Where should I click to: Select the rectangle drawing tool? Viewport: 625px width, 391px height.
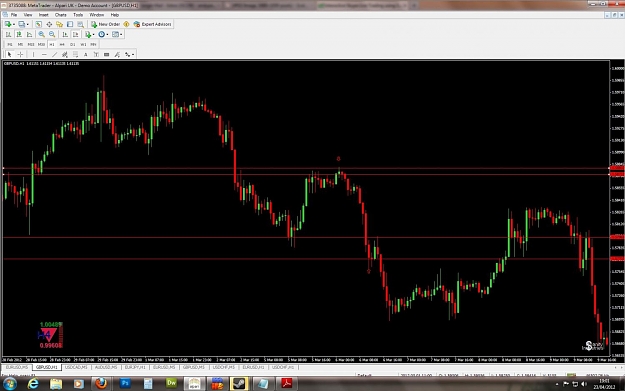tap(106, 54)
